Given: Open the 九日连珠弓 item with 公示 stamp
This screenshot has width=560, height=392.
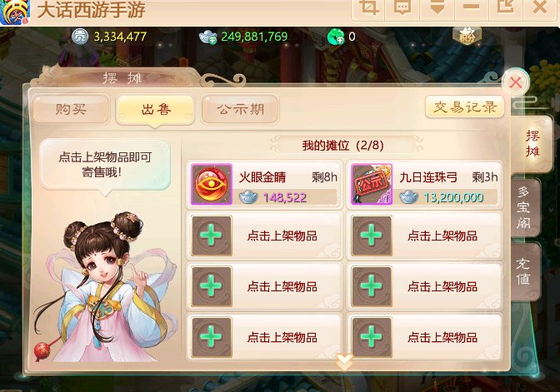Looking at the screenshot, I should tap(372, 184).
